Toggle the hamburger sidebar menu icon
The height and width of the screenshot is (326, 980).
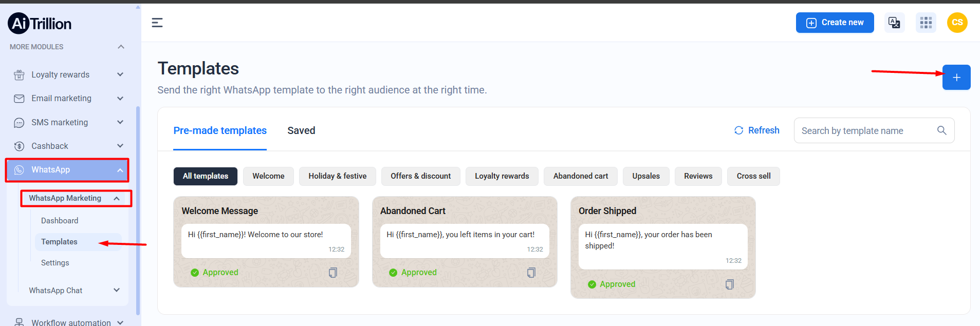[x=157, y=23]
